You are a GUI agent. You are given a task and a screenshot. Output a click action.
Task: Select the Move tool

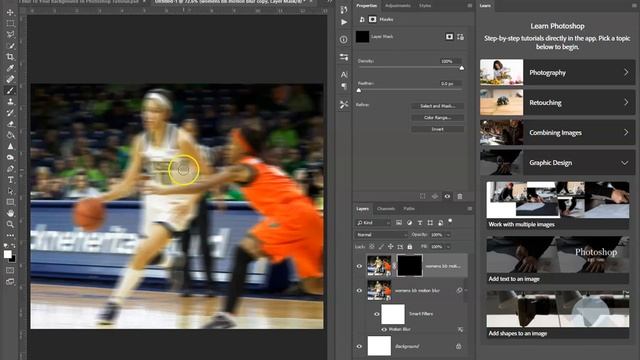10,12
